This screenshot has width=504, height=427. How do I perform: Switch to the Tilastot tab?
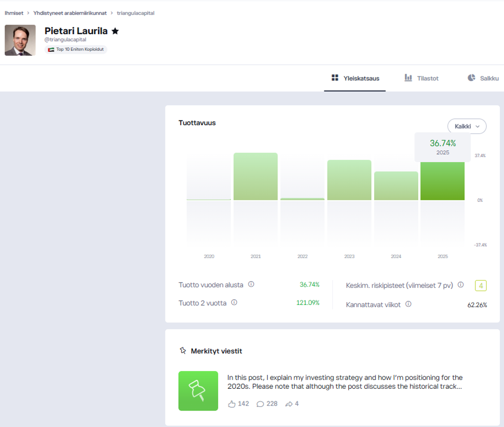422,78
